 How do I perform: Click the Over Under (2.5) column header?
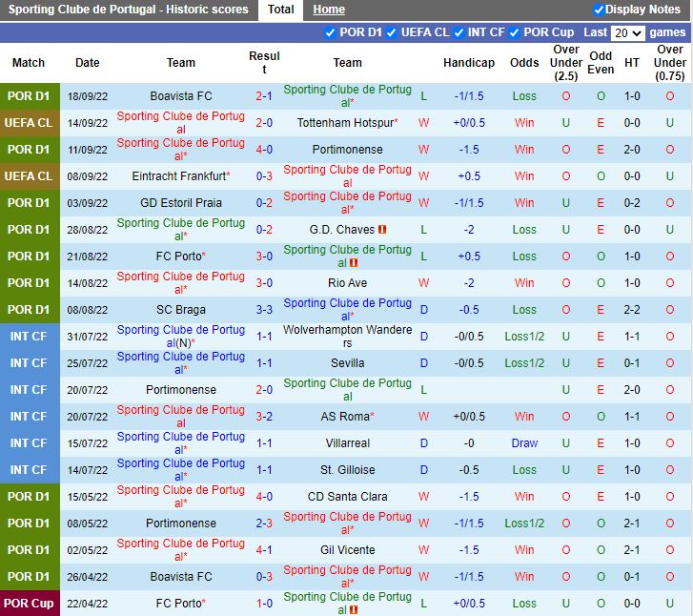[x=565, y=63]
